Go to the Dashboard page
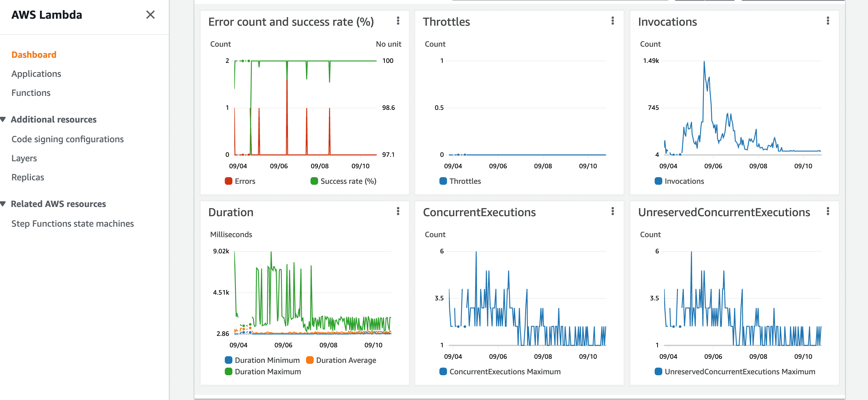This screenshot has width=868, height=400. tap(34, 55)
